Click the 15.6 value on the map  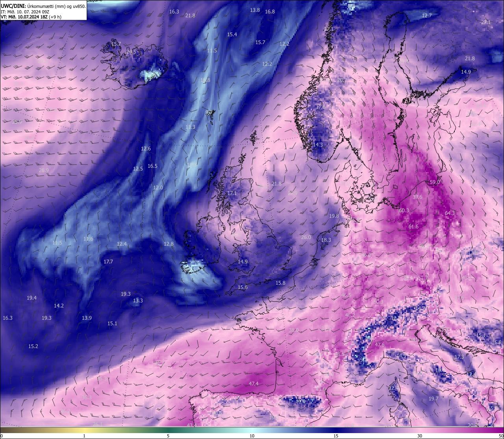[243, 287]
